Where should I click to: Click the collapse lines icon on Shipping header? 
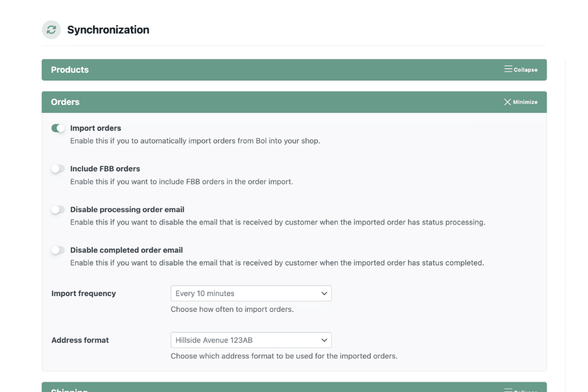point(509,389)
